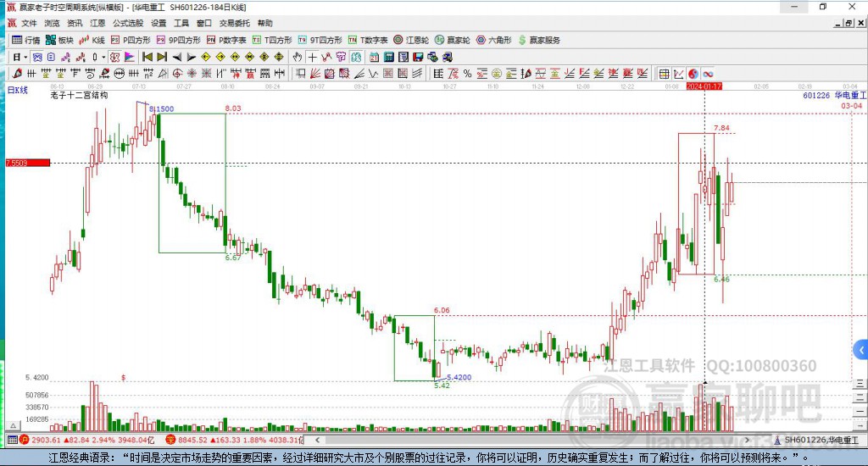Open the P数字表 tool
The image size is (868, 466).
tap(226, 40)
